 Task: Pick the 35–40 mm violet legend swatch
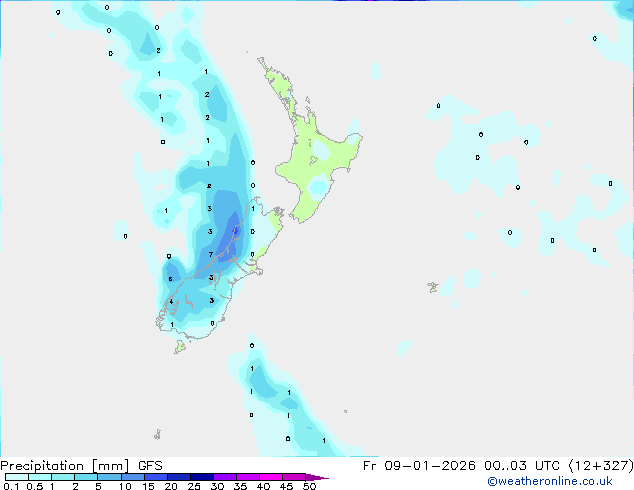[x=247, y=477]
